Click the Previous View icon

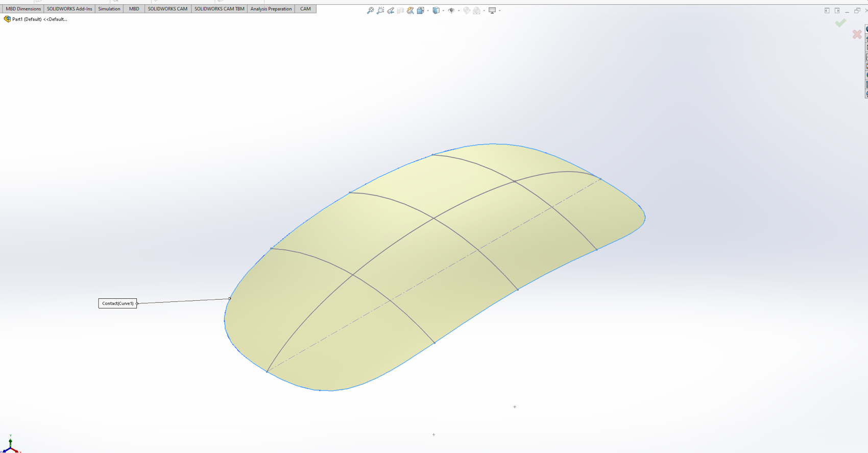tap(391, 10)
